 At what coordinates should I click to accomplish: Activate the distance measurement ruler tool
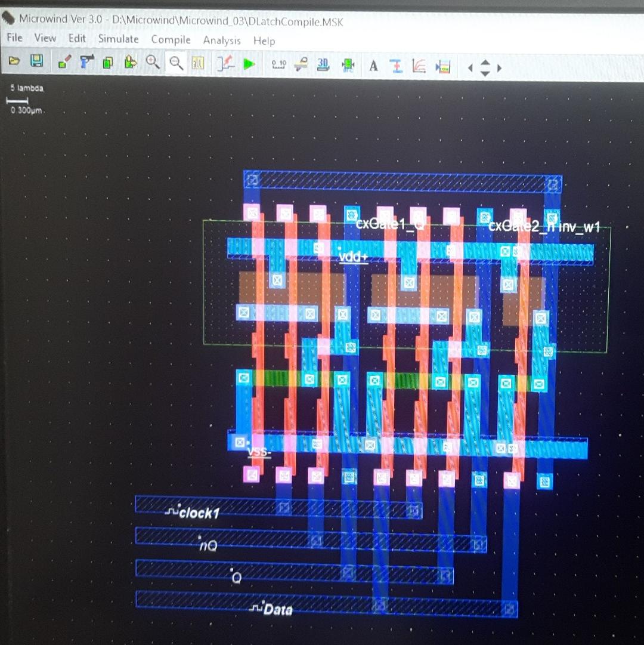tap(278, 64)
